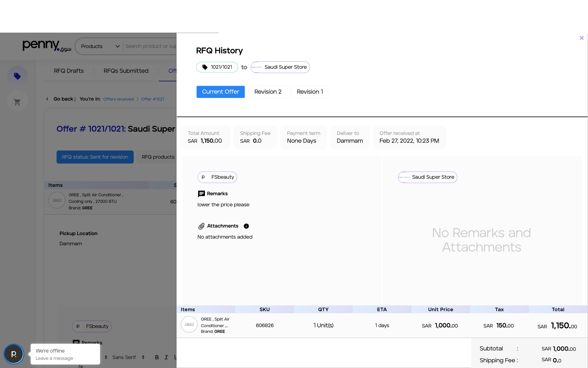Click the Pickup Location Dammam text
This screenshot has width=588, height=368.
click(70, 244)
